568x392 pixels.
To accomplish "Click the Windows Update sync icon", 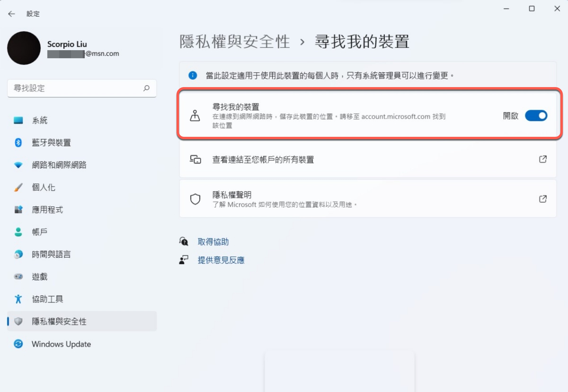I will coord(18,344).
